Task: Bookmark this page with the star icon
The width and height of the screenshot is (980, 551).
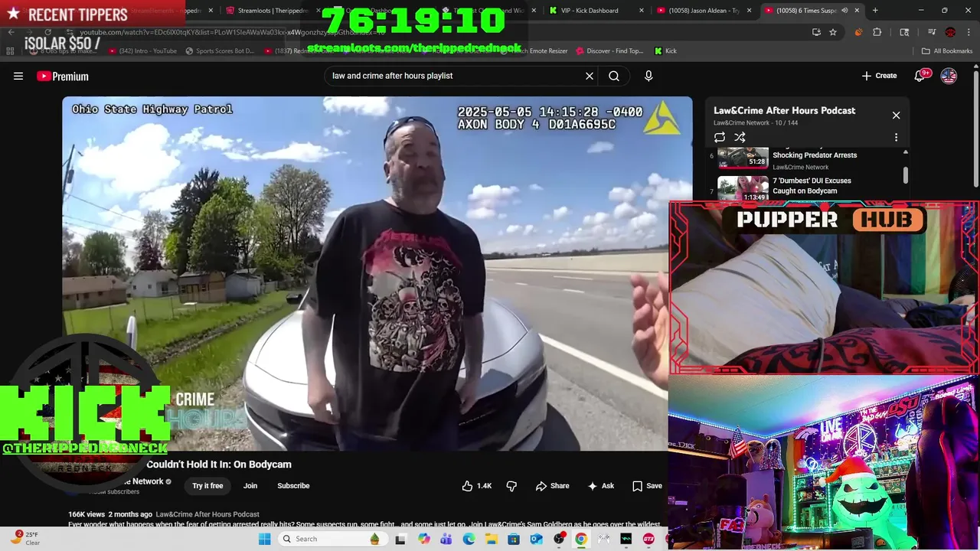Action: [x=833, y=32]
